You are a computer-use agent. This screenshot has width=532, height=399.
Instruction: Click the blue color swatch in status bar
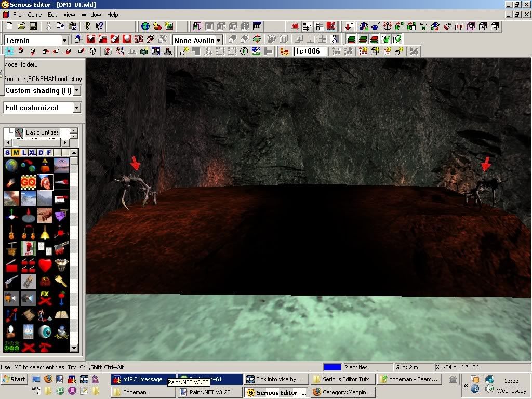click(331, 367)
